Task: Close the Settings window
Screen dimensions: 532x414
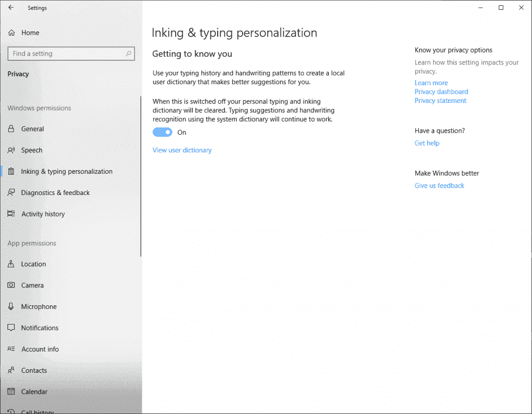Action: (x=521, y=7)
